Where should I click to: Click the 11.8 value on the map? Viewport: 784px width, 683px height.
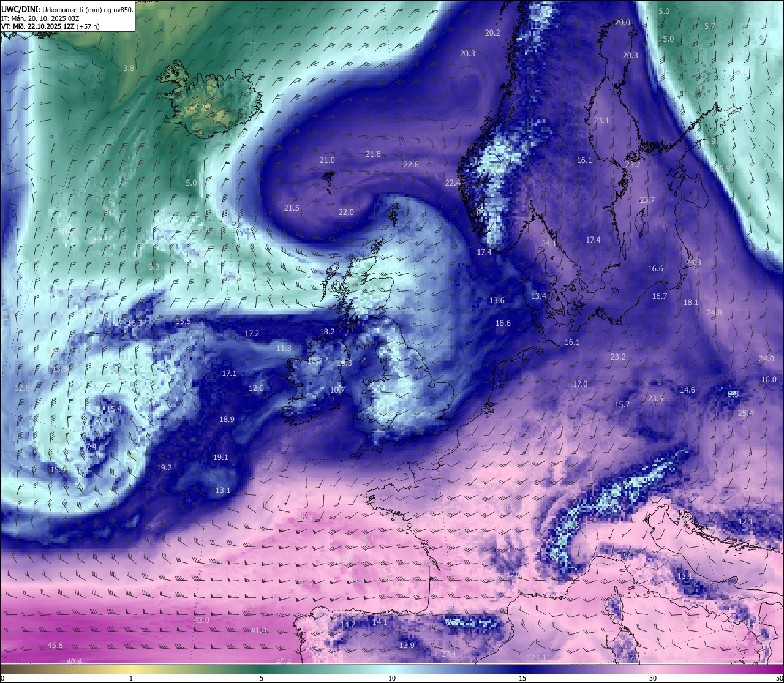tap(284, 349)
